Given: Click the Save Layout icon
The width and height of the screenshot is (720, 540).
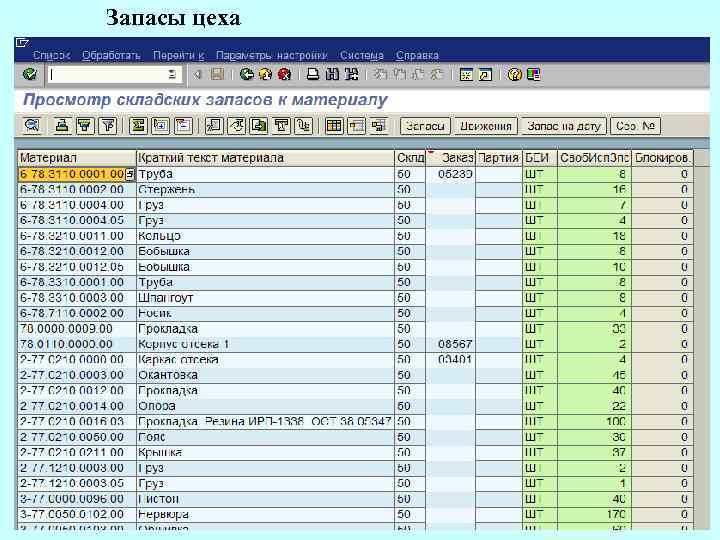Looking at the screenshot, I should [379, 125].
